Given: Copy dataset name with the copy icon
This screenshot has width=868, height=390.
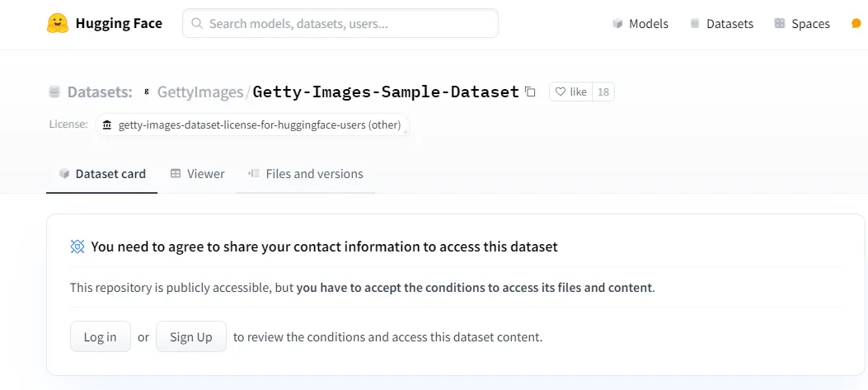Looking at the screenshot, I should (x=530, y=92).
